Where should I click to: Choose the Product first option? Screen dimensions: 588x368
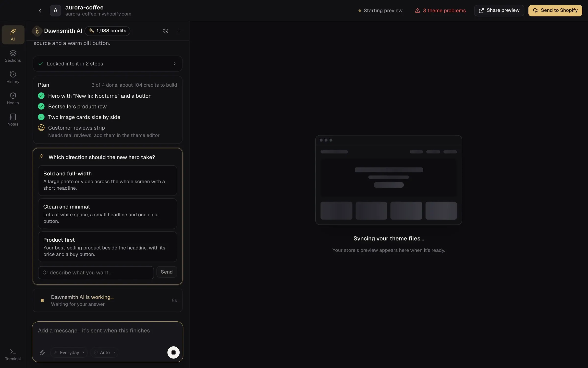(107, 247)
